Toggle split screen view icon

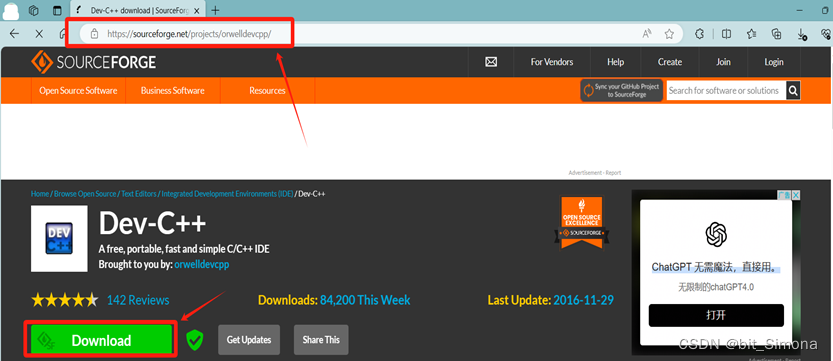(726, 34)
